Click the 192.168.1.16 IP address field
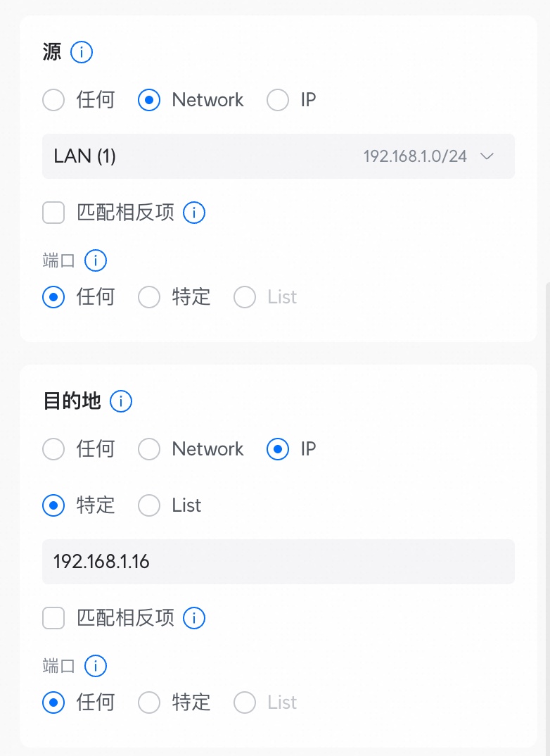Viewport: 550px width, 756px height. pyautogui.click(x=279, y=562)
